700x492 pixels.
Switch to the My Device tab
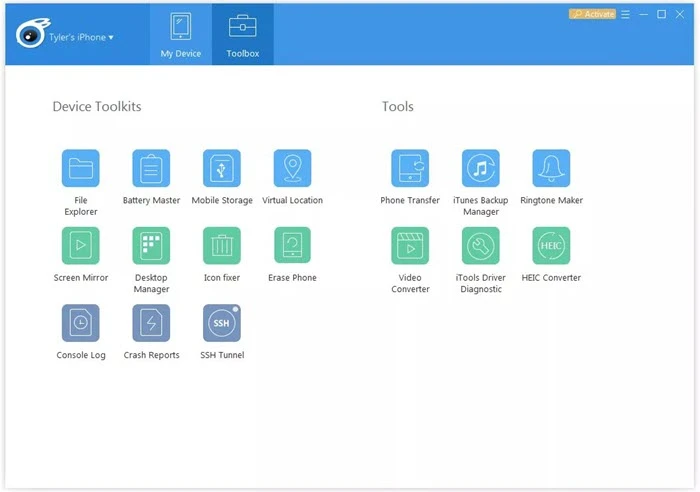click(181, 35)
